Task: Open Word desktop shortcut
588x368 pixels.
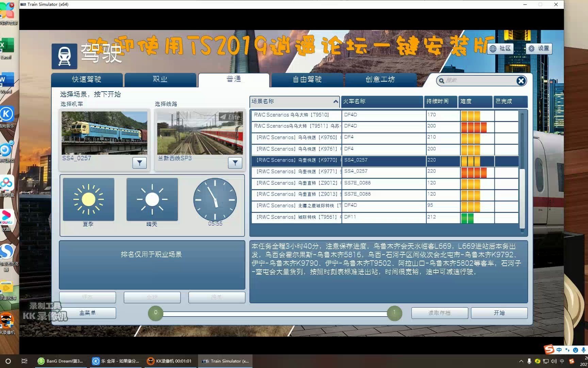Action: tap(7, 83)
